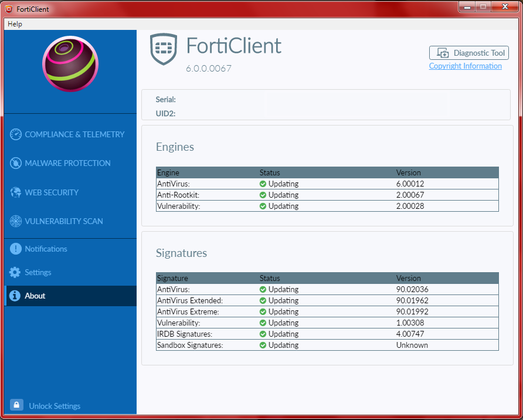Click IRDB Signatures version 4.00747
Screen dimensions: 523x420
[x=410, y=334]
